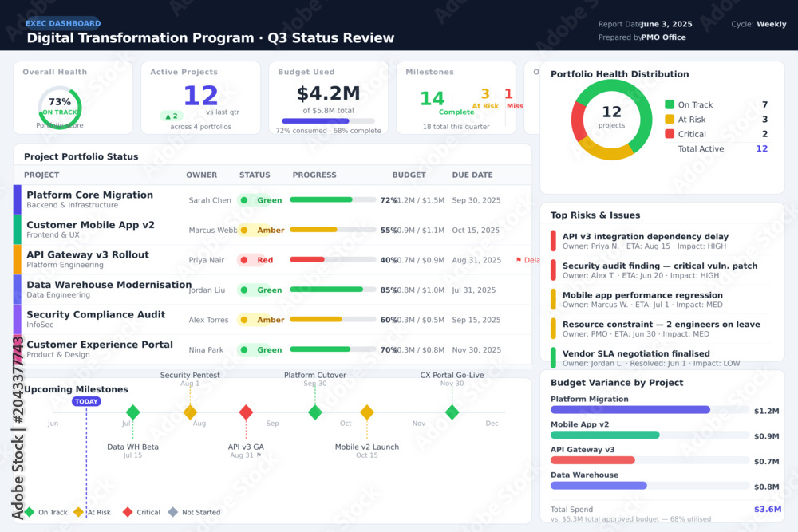The height and width of the screenshot is (532, 798).
Task: Click the PROGRESS column header
Action: 314,175
